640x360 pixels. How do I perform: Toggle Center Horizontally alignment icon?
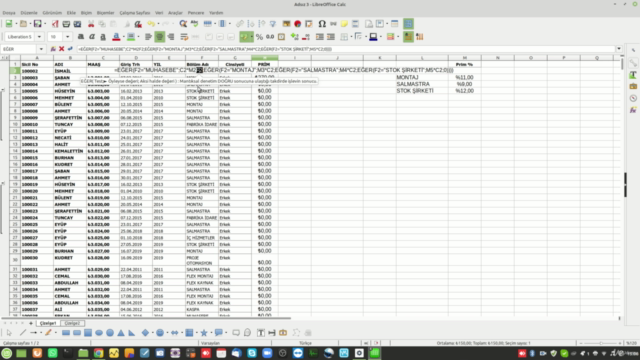pyautogui.click(x=160, y=37)
